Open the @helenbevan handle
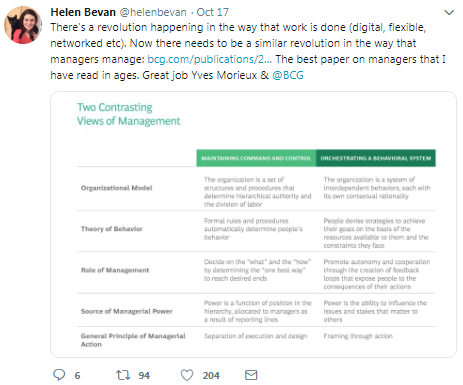Viewport: 463px width, 385px height. click(153, 12)
